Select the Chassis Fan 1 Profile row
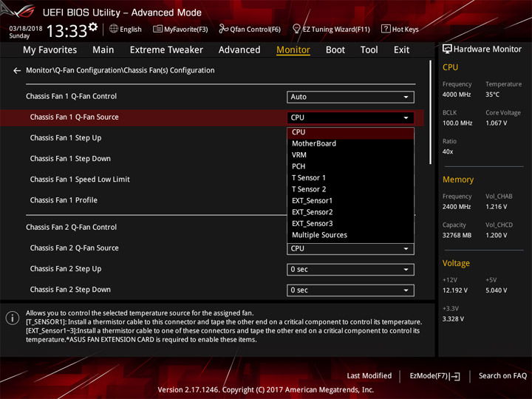The image size is (532, 399). tap(64, 200)
